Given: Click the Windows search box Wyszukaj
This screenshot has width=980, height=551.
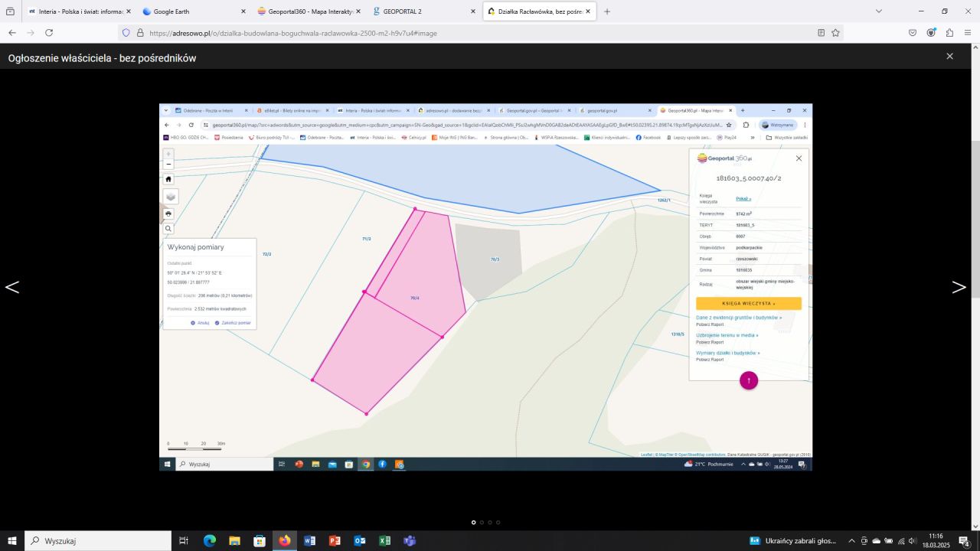Looking at the screenshot, I should click(x=98, y=541).
